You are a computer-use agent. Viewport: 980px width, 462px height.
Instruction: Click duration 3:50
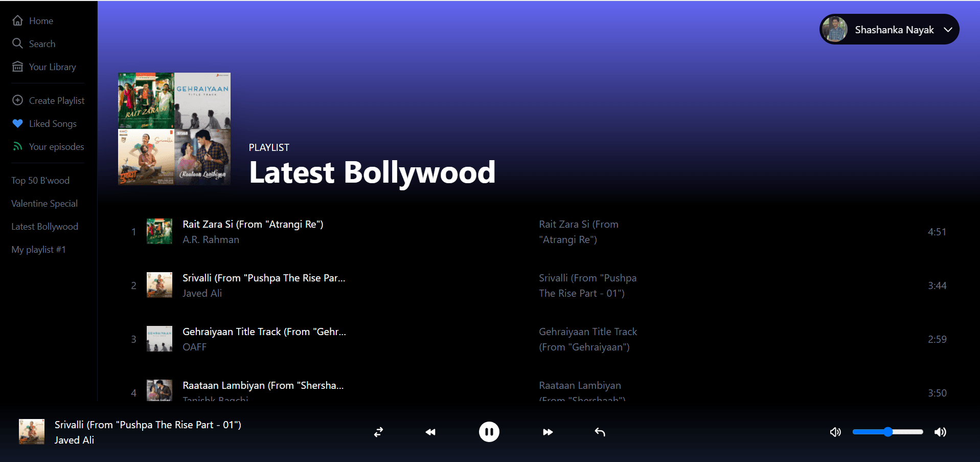pyautogui.click(x=937, y=393)
